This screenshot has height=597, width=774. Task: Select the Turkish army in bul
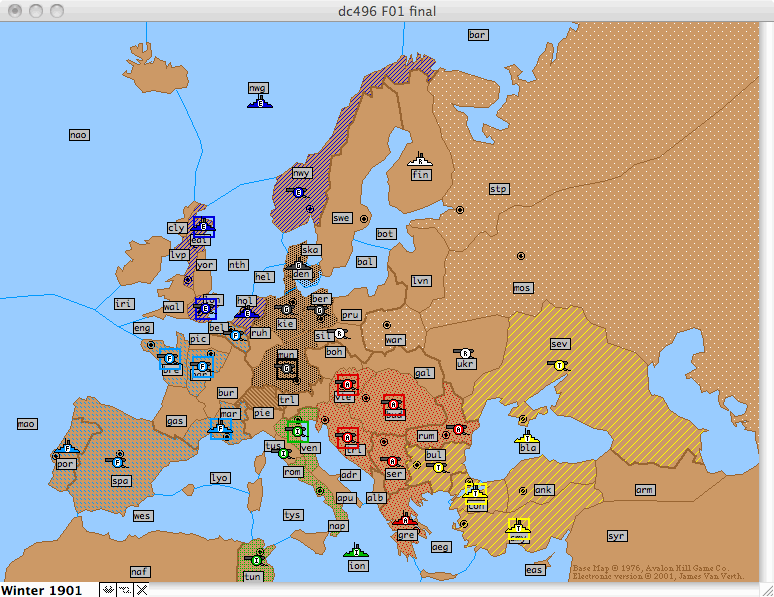click(437, 467)
